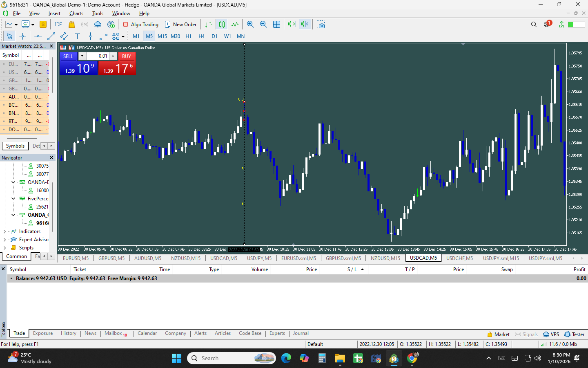Select the crosshair tool

(x=22, y=36)
